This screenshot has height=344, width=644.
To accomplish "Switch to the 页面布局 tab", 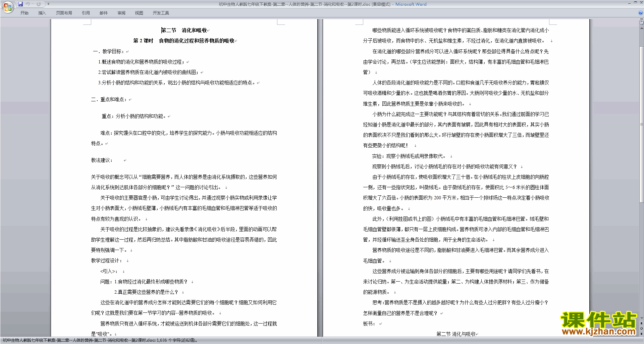I will tap(64, 13).
